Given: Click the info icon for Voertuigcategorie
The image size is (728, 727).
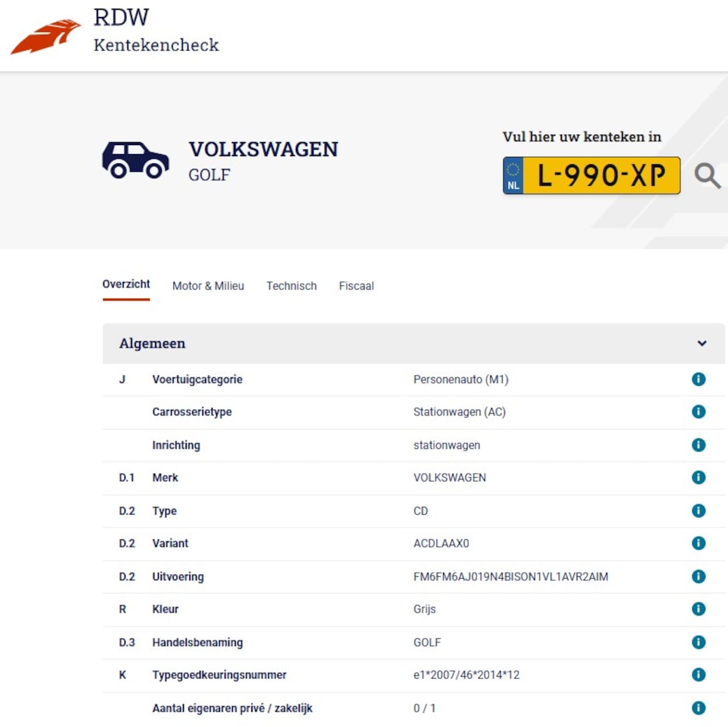Looking at the screenshot, I should coord(698,379).
